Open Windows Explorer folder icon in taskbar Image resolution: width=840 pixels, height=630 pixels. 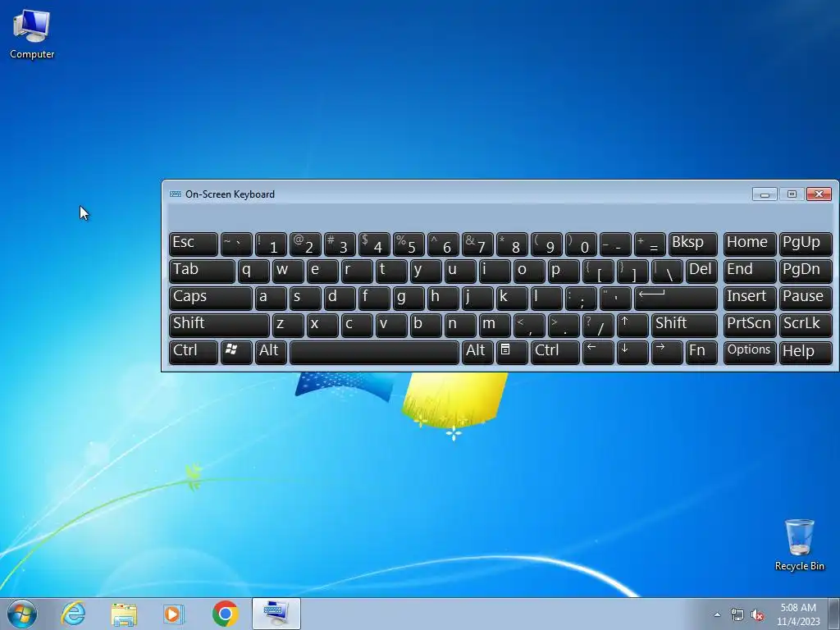pos(124,614)
